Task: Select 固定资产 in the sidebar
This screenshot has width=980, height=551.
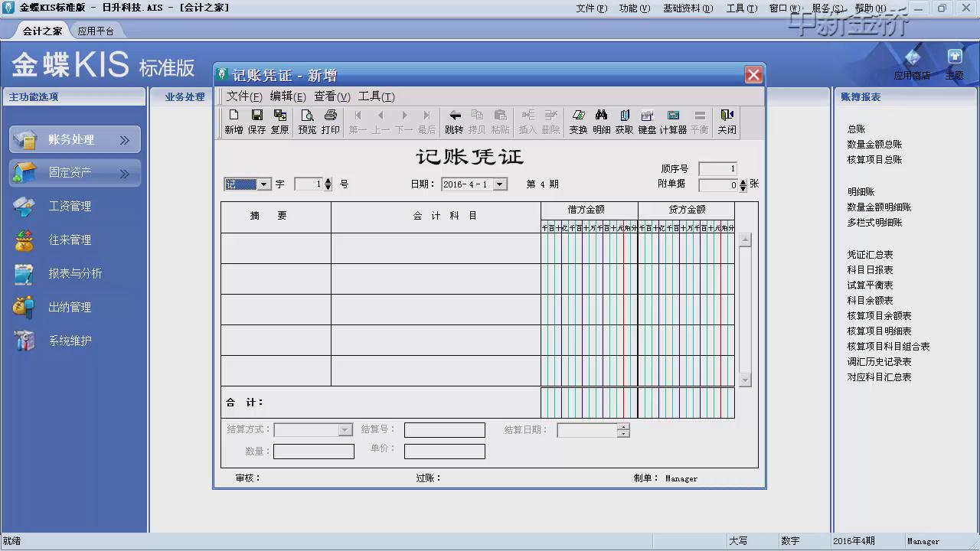Action: (x=75, y=173)
